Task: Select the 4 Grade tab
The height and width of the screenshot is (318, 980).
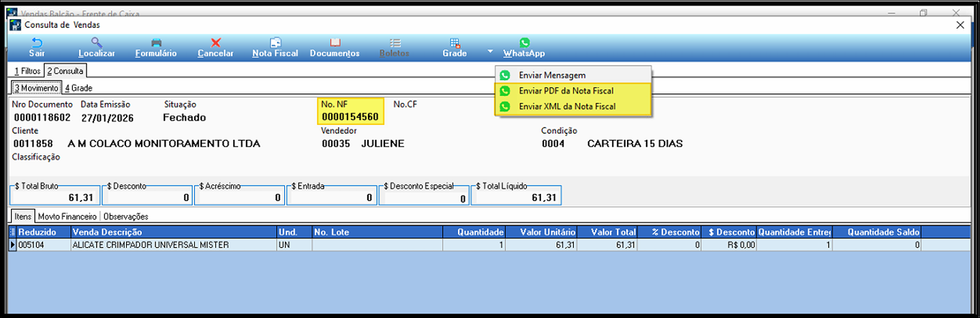Action: pyautogui.click(x=78, y=88)
